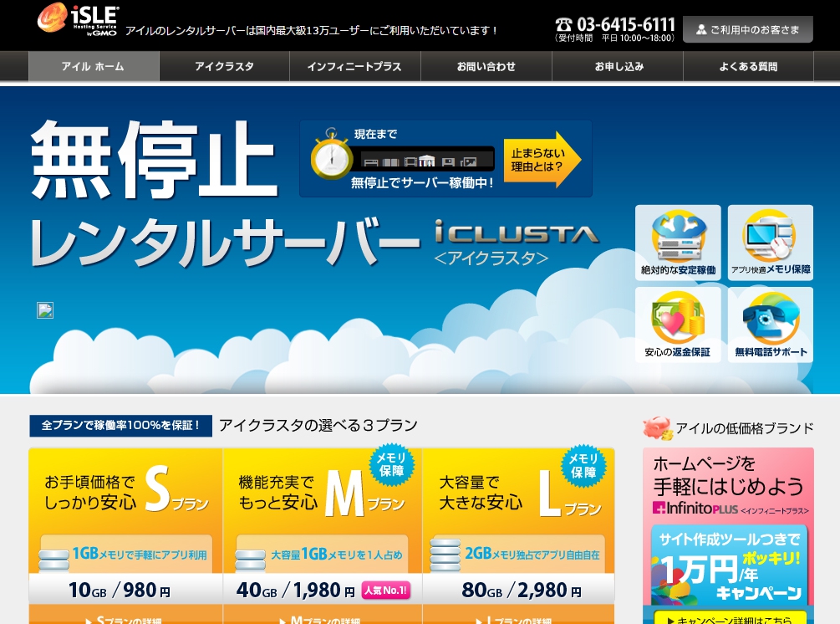The image size is (840, 624).
Task: Open the 絶対的な安定稼働 server icon tile
Action: (678, 243)
